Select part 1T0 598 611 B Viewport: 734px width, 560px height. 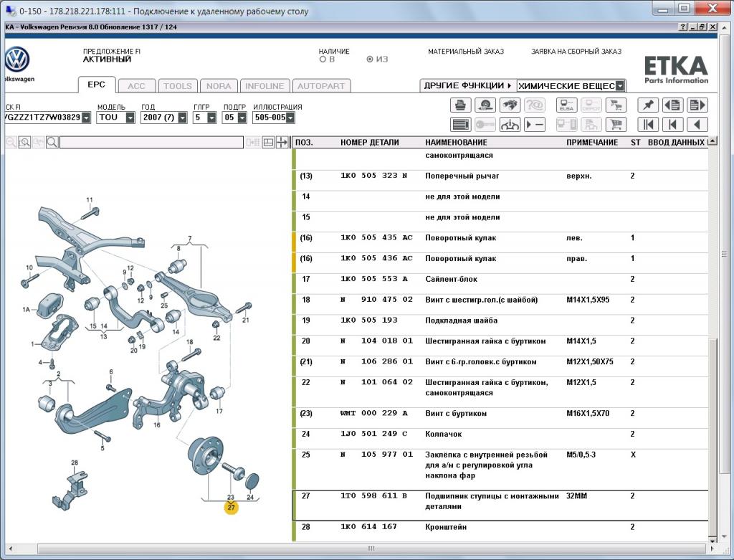[x=374, y=496]
